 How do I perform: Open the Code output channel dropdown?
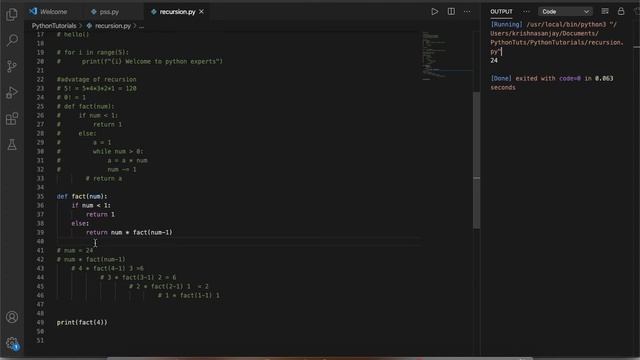click(565, 12)
